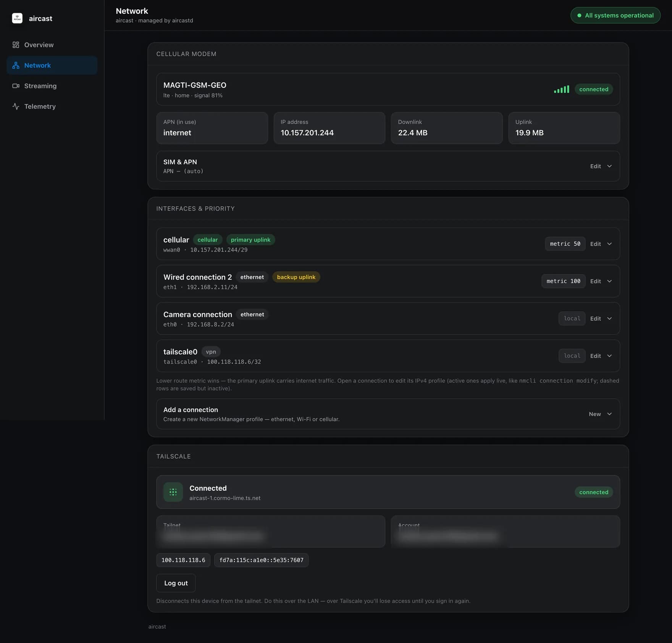The width and height of the screenshot is (672, 643).
Task: Click the backup uplink tag
Action: (x=296, y=277)
